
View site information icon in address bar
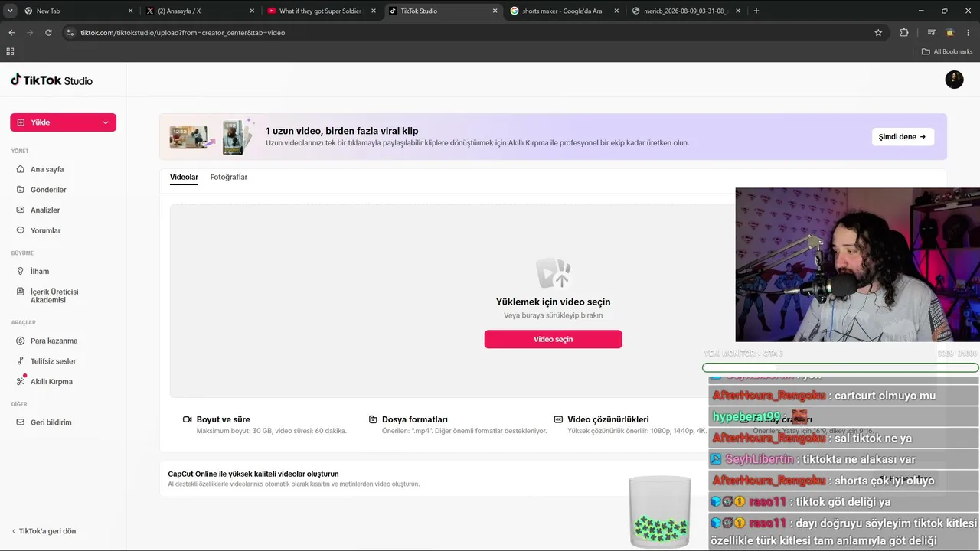(x=70, y=33)
